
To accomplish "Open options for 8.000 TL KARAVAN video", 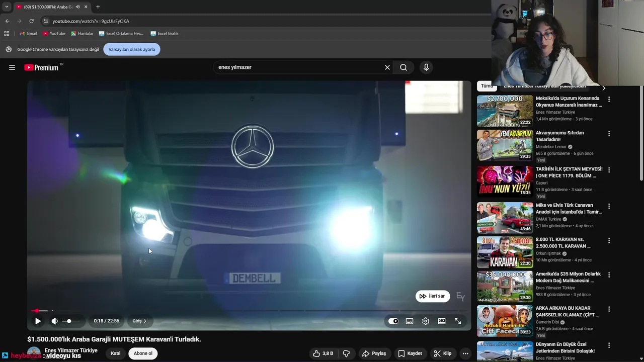I will pyautogui.click(x=609, y=241).
